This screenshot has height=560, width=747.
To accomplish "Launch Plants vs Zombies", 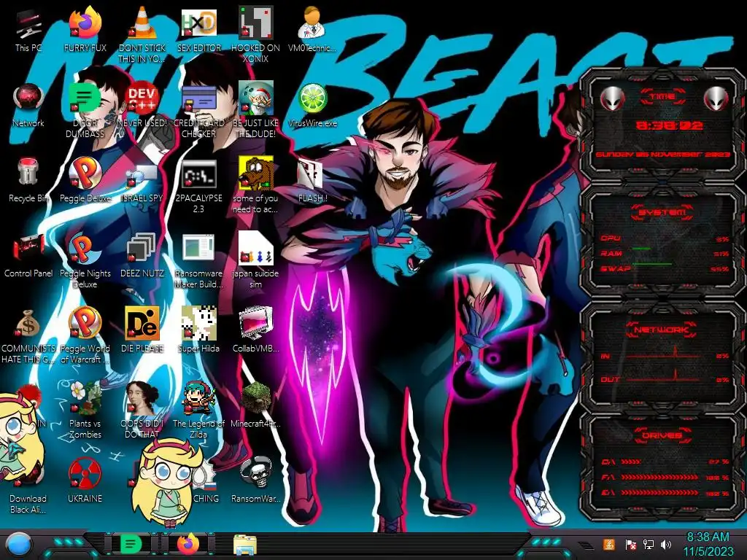I will (x=85, y=412).
